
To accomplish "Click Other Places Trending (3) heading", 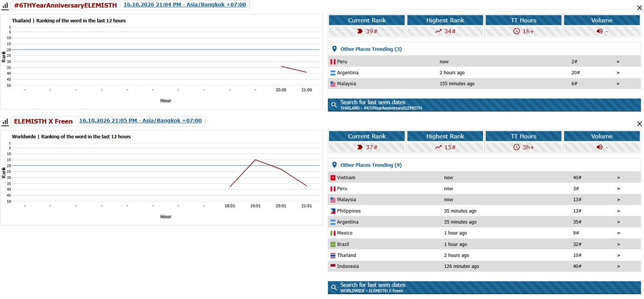I will 371,49.
